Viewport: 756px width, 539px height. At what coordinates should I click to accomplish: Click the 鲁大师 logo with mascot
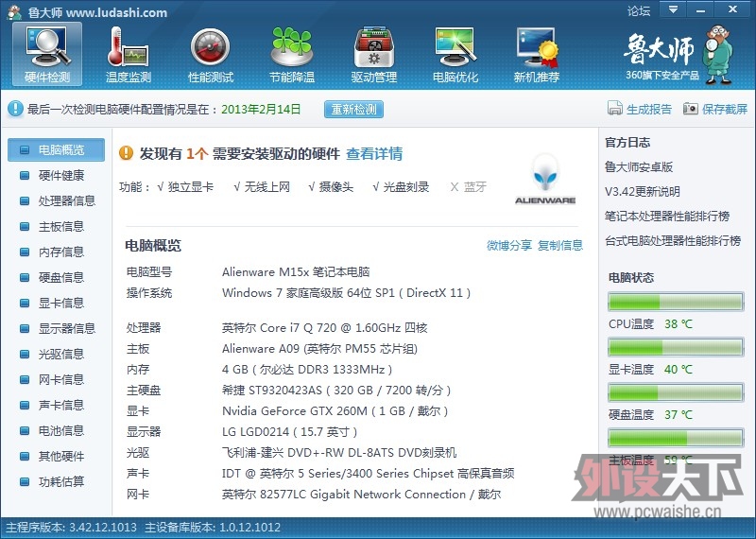679,55
